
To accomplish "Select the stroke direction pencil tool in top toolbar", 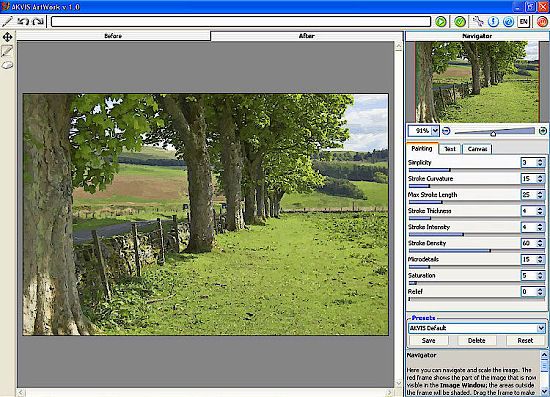I will click(7, 22).
